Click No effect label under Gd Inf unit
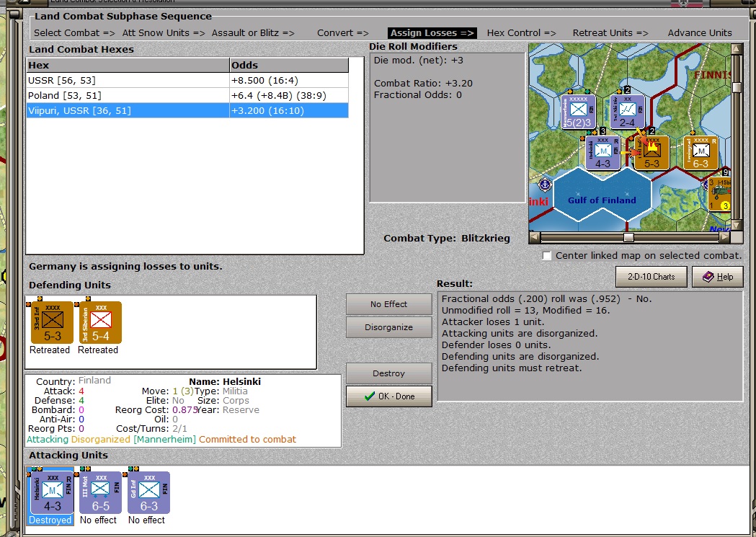This screenshot has width=756, height=537. click(146, 520)
